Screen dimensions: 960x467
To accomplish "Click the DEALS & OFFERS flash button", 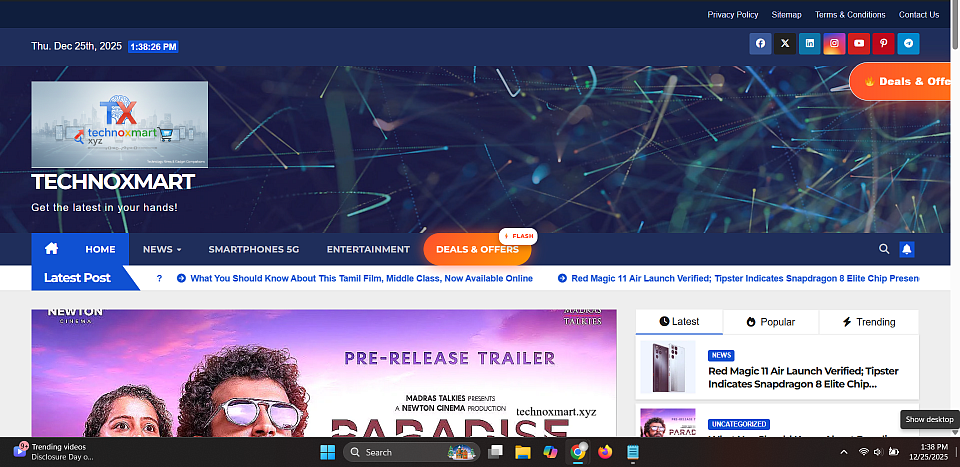I will [477, 249].
